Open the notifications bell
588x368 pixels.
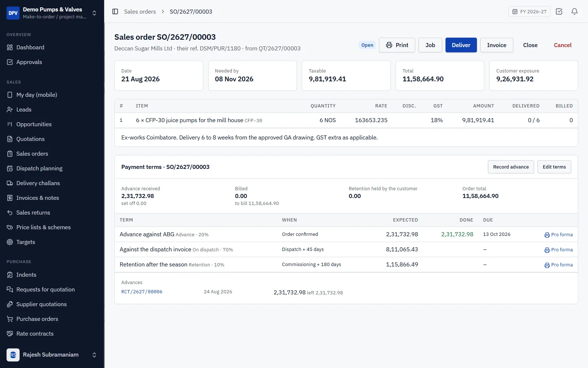pyautogui.click(x=574, y=11)
